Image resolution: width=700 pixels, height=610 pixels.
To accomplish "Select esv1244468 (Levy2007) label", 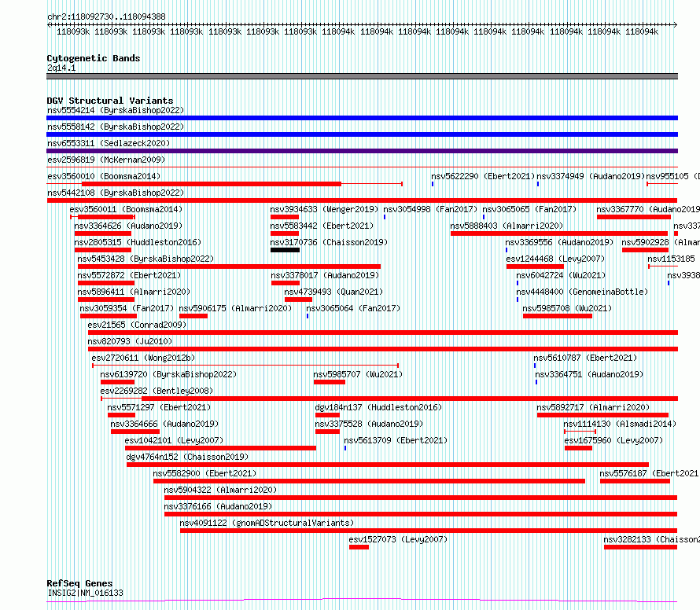I will (x=555, y=259).
